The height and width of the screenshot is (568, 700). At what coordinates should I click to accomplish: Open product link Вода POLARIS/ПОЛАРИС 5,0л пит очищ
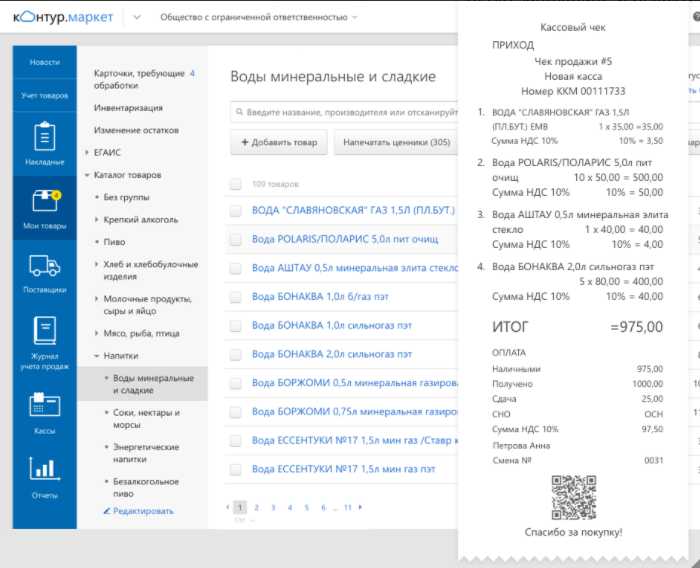345,239
